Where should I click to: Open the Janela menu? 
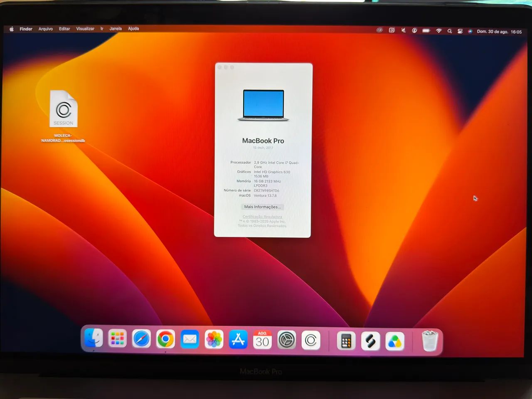click(x=116, y=29)
